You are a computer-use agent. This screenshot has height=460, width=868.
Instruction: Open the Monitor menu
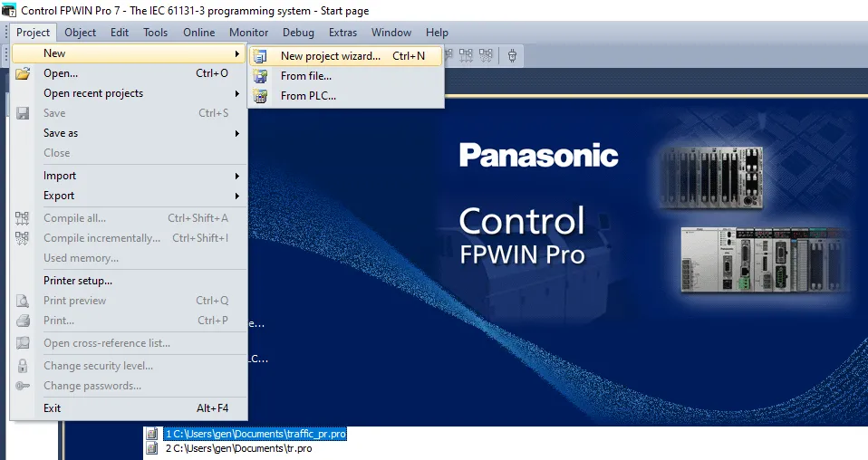[x=248, y=32]
